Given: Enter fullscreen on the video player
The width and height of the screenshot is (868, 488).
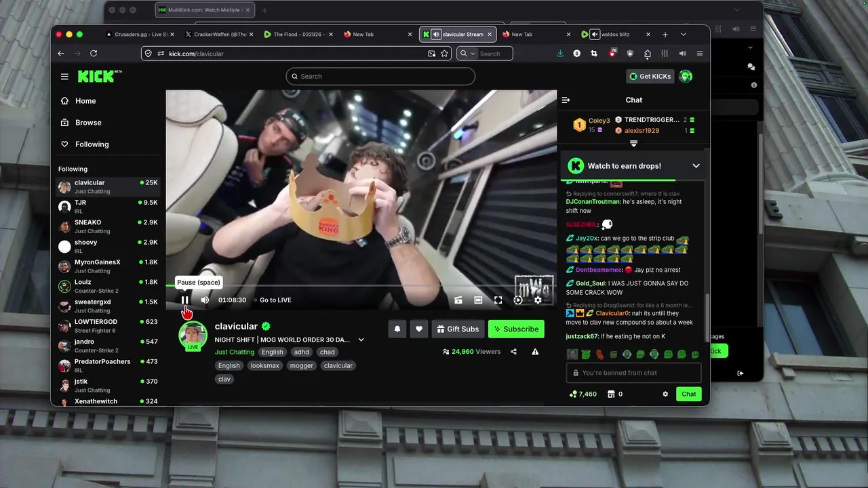Looking at the screenshot, I should 498,300.
